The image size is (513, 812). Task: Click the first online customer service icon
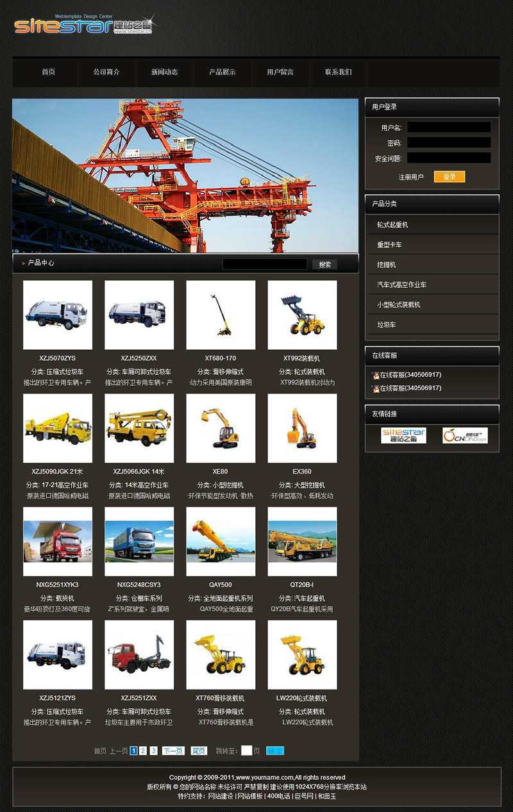(376, 375)
